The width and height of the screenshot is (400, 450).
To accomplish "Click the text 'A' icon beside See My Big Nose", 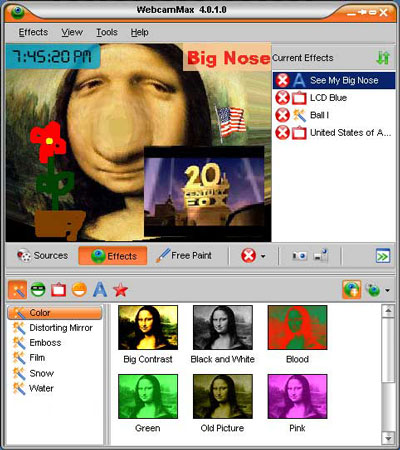I will coord(299,80).
